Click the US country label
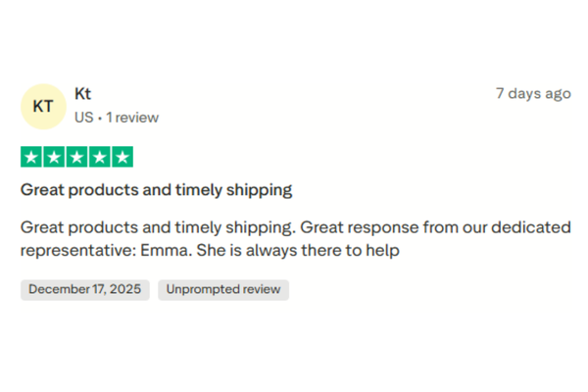The height and width of the screenshot is (392, 588). pyautogui.click(x=83, y=118)
